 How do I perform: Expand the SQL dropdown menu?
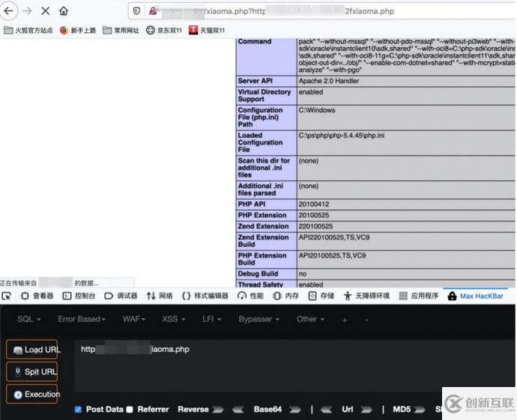29,319
